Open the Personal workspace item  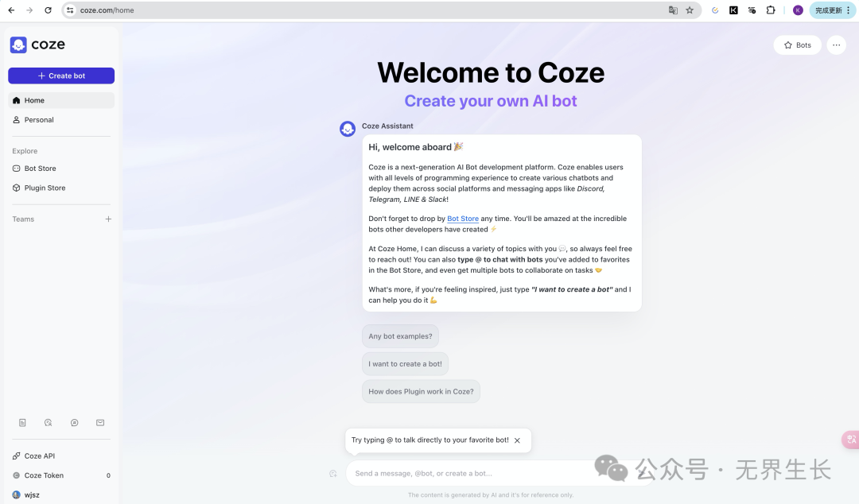coord(61,119)
